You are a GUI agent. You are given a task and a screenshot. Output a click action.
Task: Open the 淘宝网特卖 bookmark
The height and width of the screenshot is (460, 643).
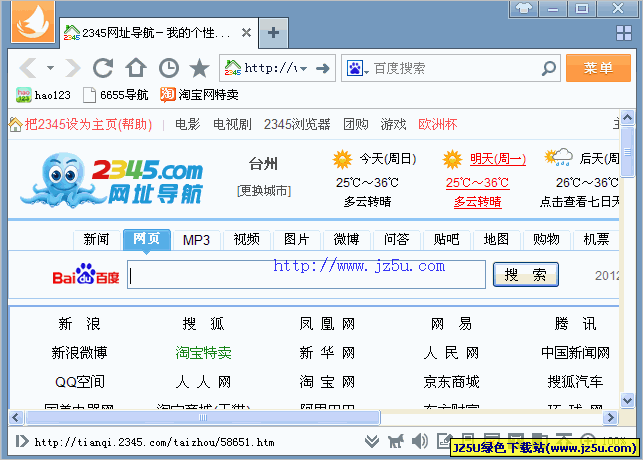pos(199,95)
